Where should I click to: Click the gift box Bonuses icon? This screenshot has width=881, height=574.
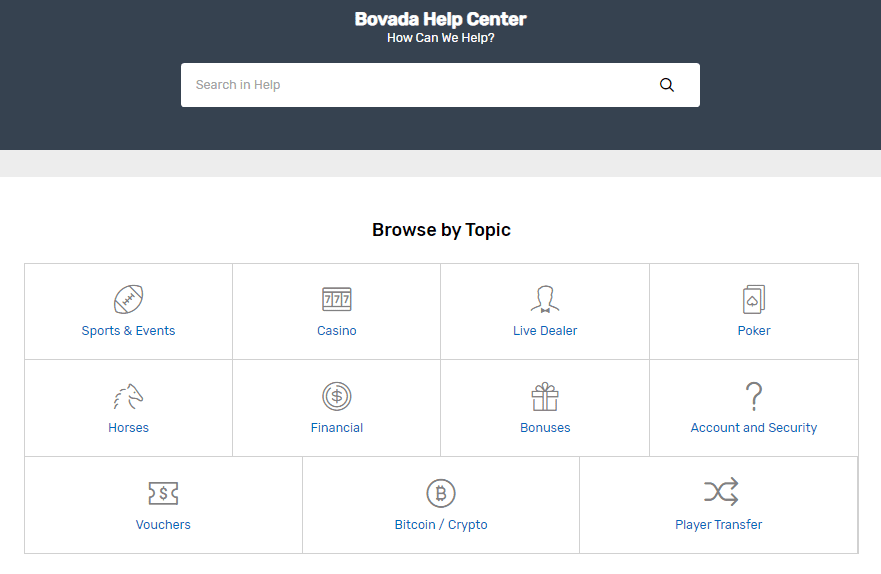[x=545, y=397]
